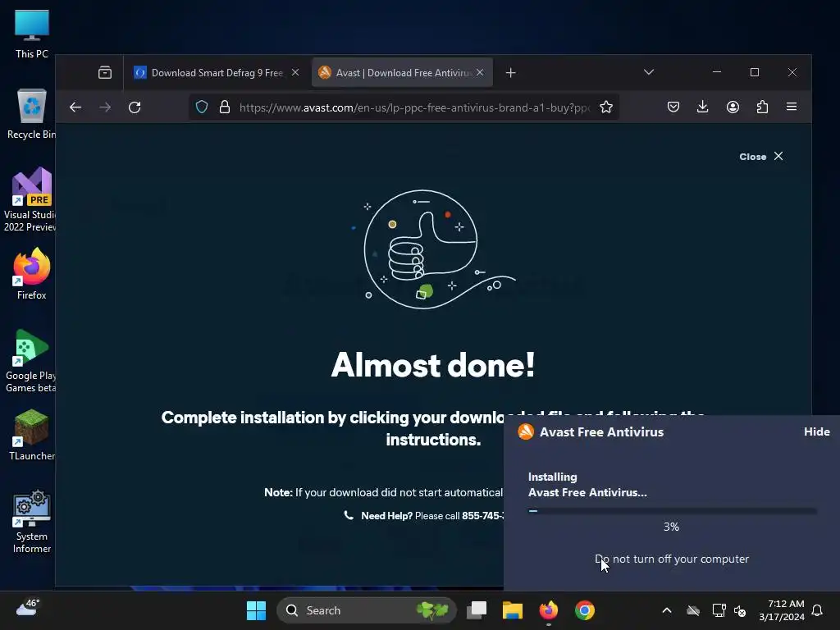
Task: Open a new browser tab
Action: pos(510,73)
